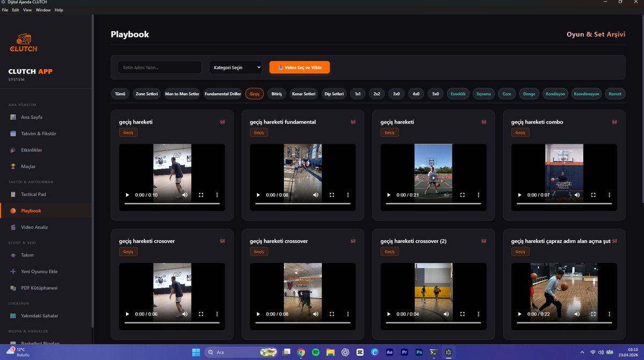
Task: Click Sil on geçiş hareketi fundamental card
Action: click(353, 122)
